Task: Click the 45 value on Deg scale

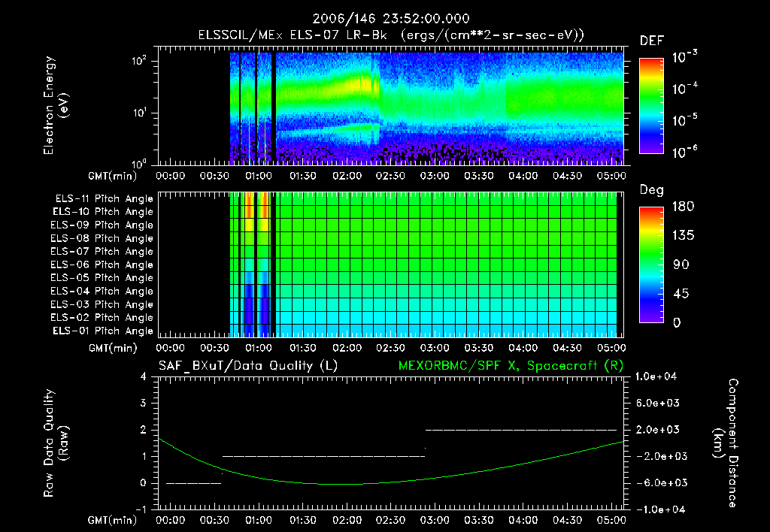Action: coord(681,294)
